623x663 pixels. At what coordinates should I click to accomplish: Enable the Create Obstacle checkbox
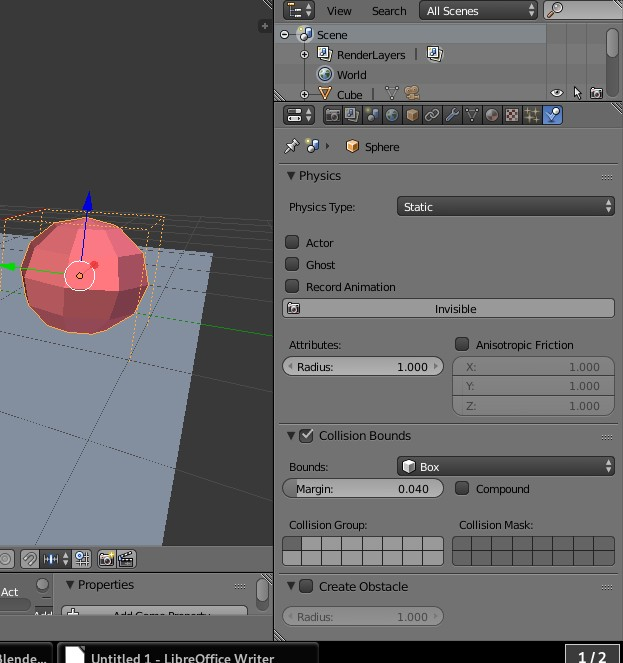(306, 586)
